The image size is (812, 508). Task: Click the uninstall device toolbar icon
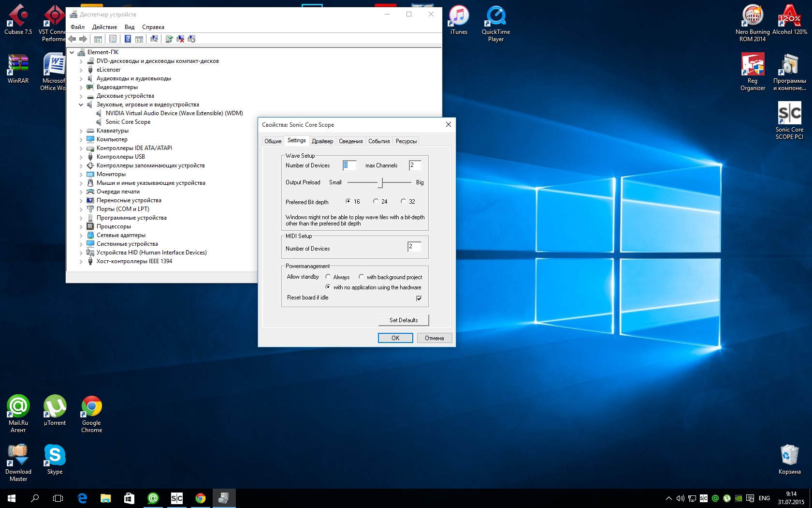[180, 39]
